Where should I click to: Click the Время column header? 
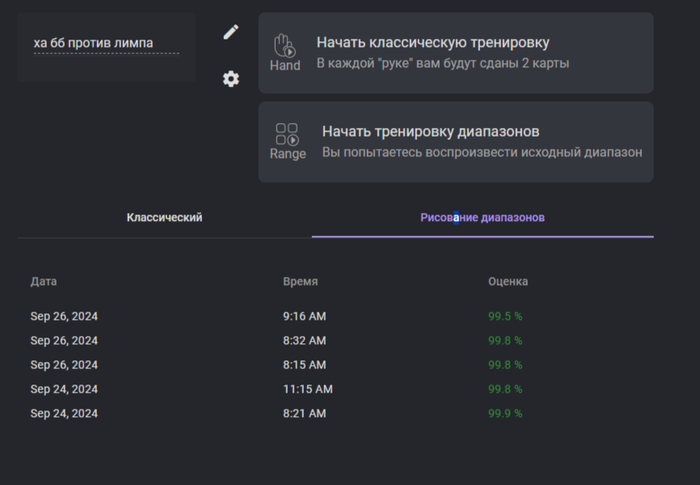pos(300,282)
